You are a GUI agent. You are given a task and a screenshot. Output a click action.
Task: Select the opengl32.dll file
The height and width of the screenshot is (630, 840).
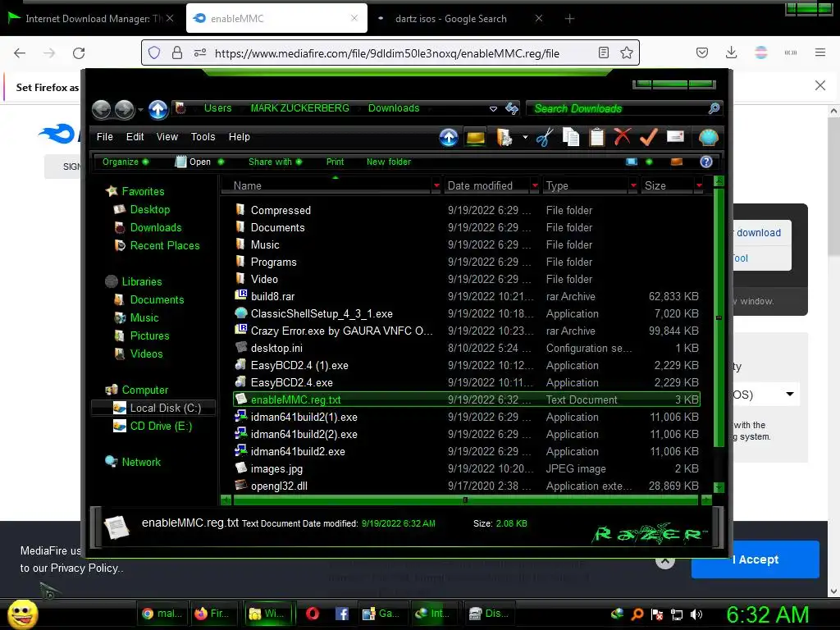467,486
